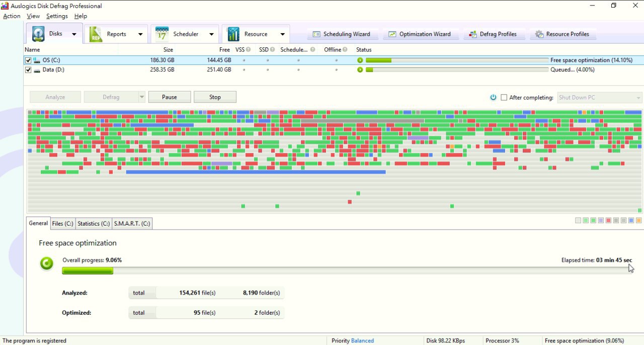644x345 pixels.
Task: Pause the defragmentation
Action: pos(170,97)
